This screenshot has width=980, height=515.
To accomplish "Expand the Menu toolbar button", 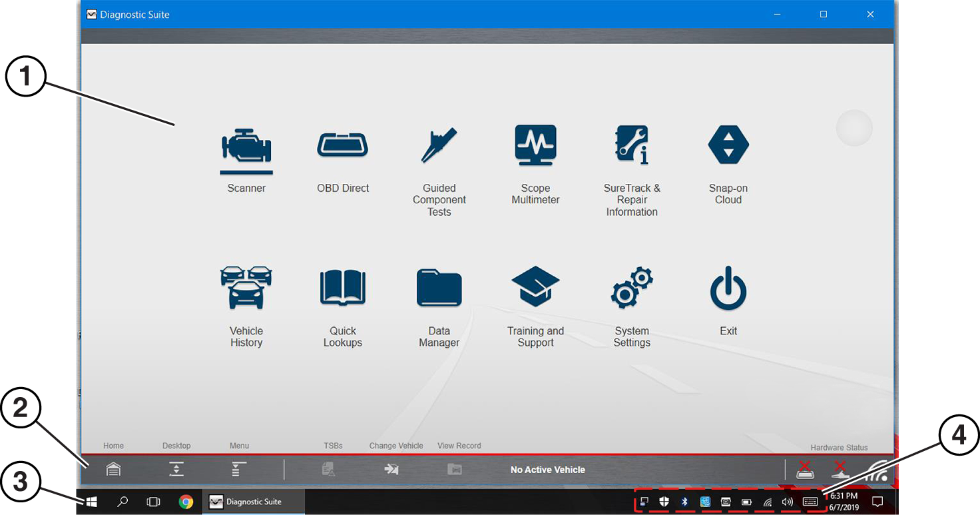I will coord(239,469).
